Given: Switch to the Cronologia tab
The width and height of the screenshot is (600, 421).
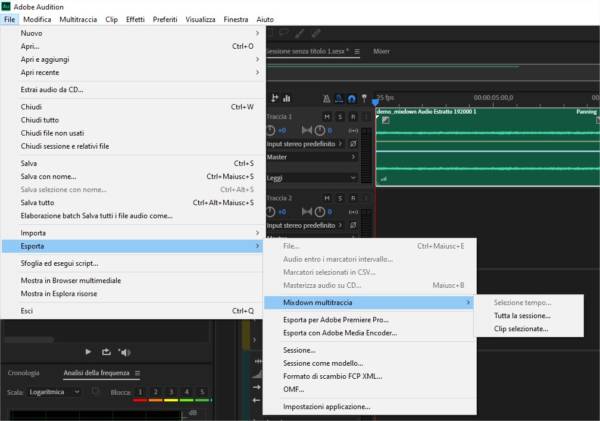Looking at the screenshot, I should 23,373.
